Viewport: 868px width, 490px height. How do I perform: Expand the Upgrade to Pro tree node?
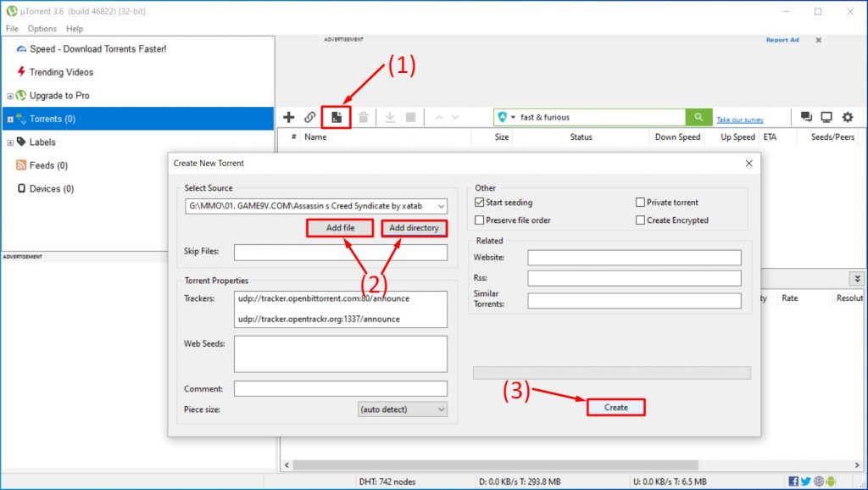10,96
